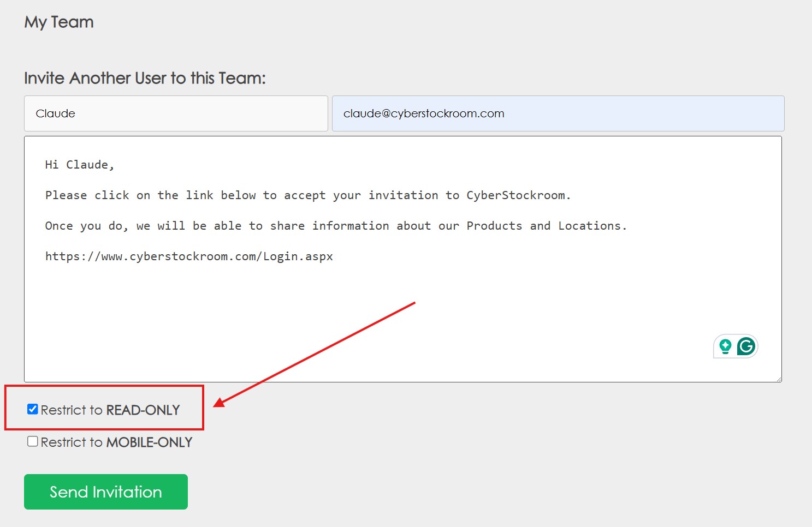This screenshot has width=812, height=527.
Task: Click the "Please click on the link" sentence
Action: coord(308,195)
